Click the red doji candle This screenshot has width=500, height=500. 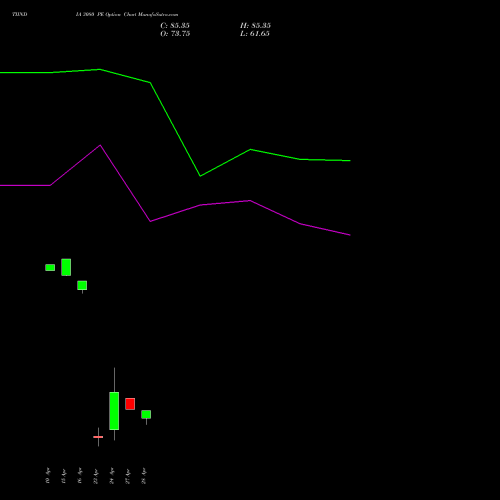tap(98, 437)
